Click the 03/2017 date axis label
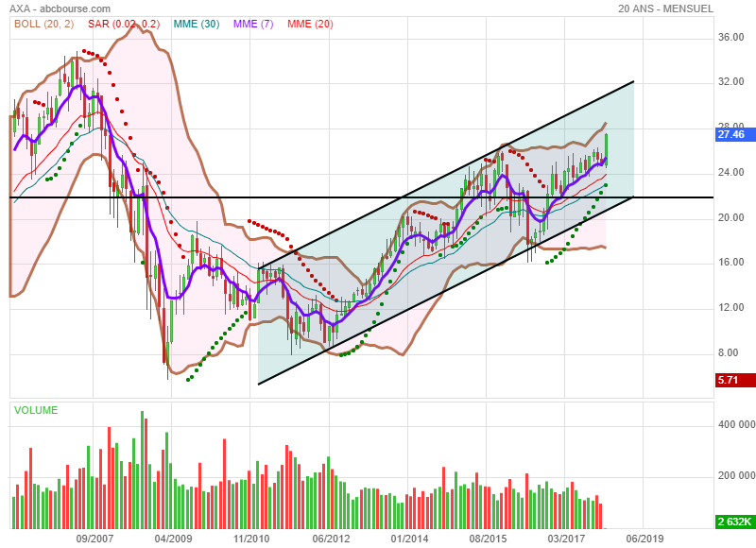Viewport: 756px width, 548px height. 566,539
